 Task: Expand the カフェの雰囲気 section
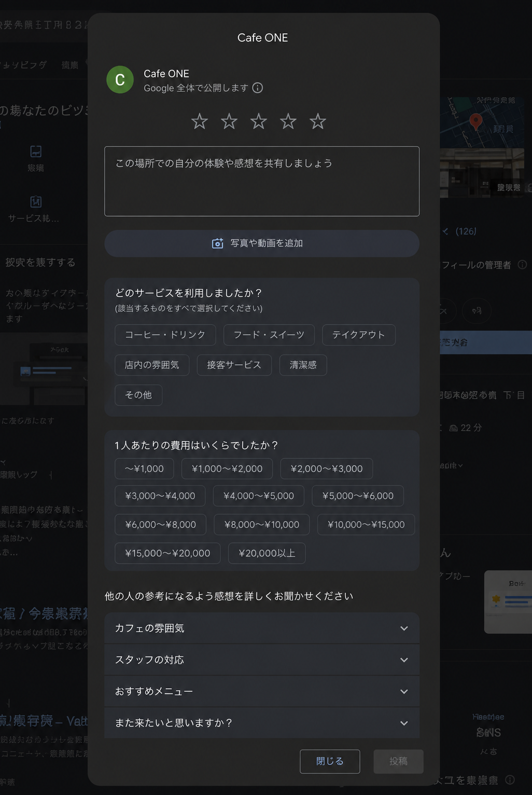(262, 628)
